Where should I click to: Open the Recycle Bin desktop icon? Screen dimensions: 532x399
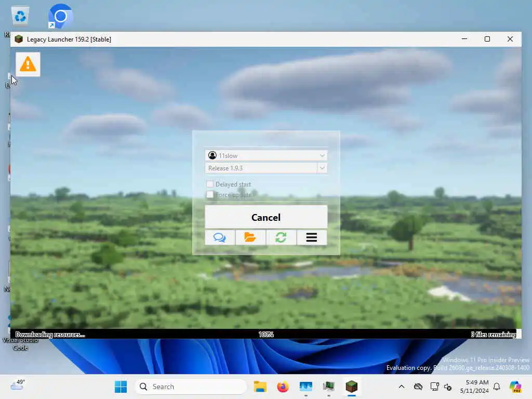[x=20, y=16]
